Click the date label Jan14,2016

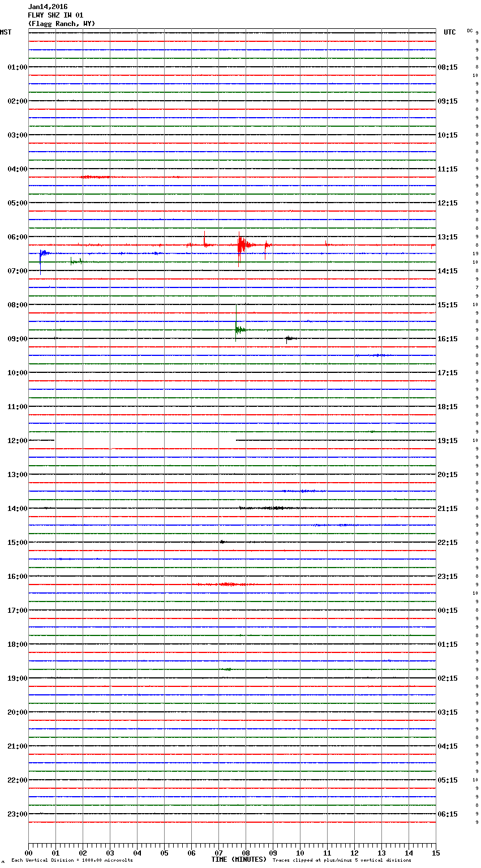coord(48,7)
